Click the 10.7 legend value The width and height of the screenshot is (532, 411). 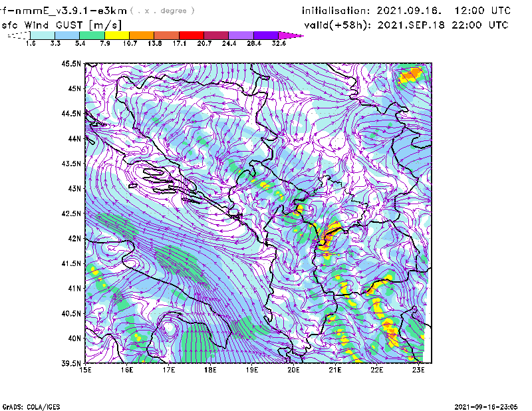point(130,43)
